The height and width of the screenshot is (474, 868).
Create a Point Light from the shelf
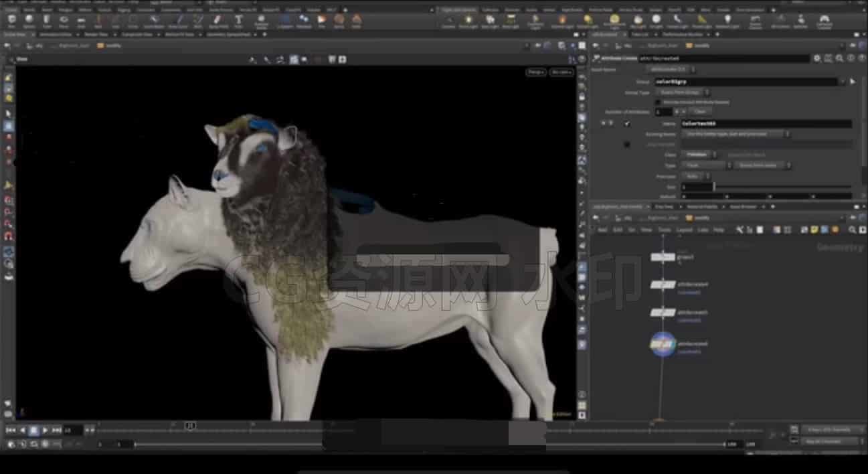[x=467, y=21]
